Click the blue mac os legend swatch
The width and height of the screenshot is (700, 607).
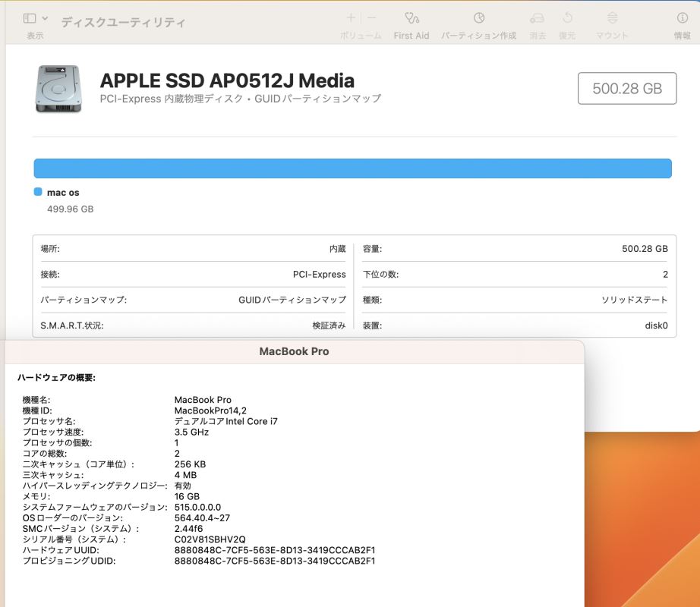click(38, 192)
